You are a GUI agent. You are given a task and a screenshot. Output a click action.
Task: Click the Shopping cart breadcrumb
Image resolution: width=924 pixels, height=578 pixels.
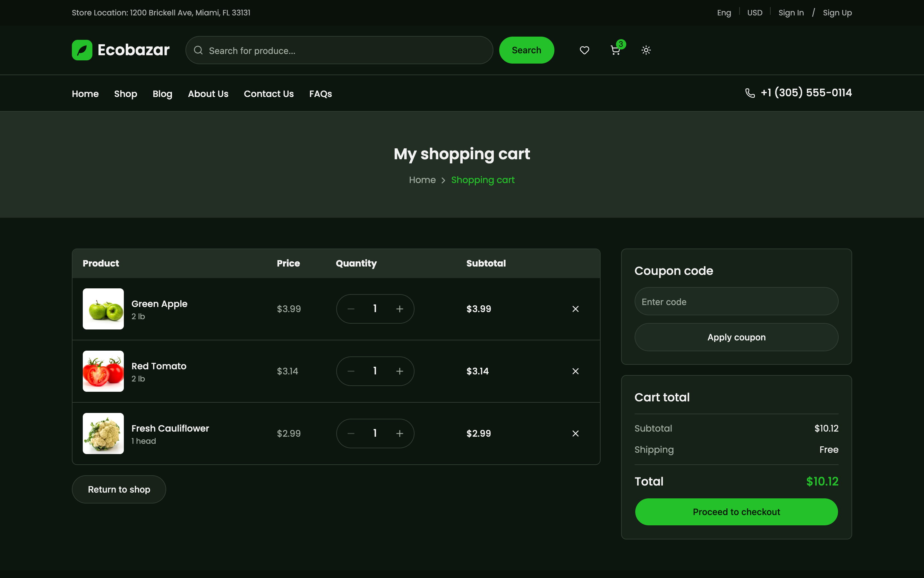[x=483, y=180]
